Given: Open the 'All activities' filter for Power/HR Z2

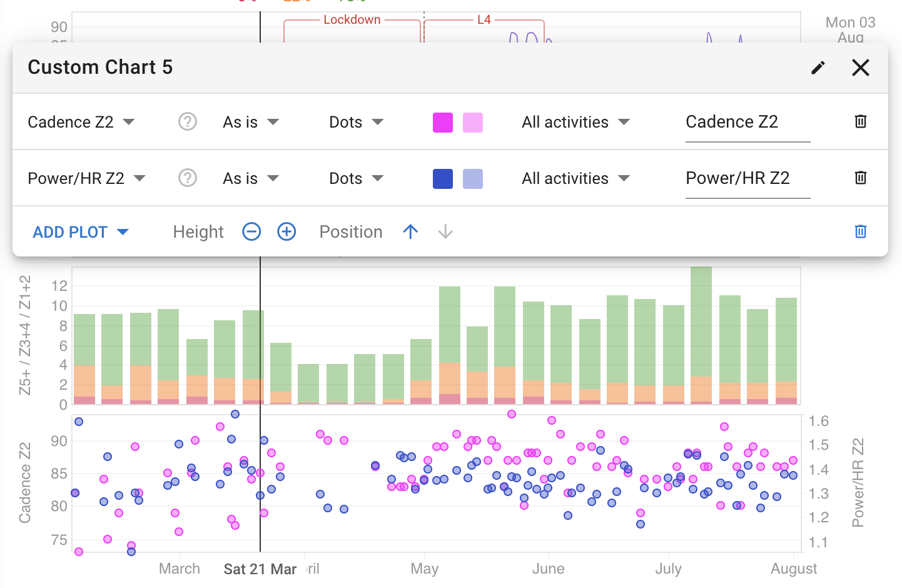Looking at the screenshot, I should tap(575, 178).
